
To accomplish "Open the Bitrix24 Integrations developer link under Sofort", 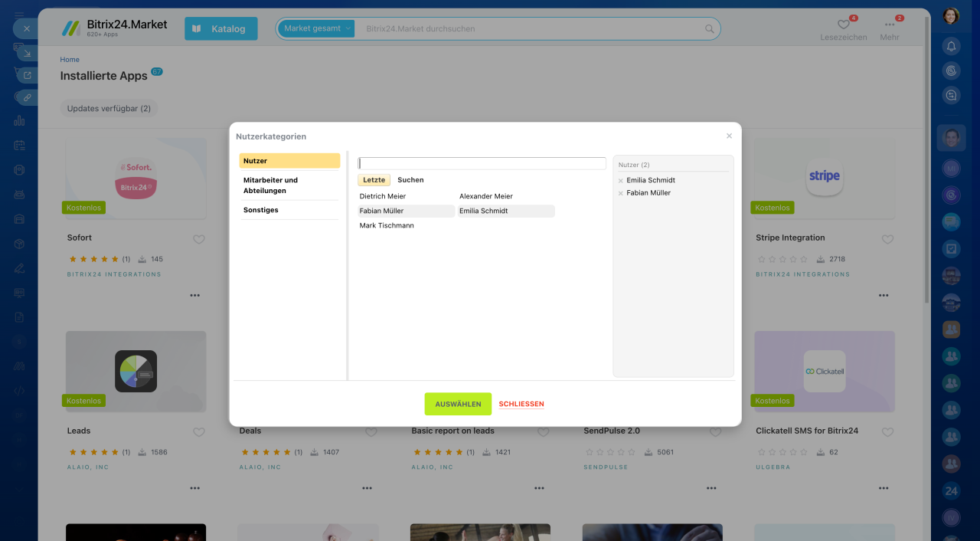I will coord(114,274).
